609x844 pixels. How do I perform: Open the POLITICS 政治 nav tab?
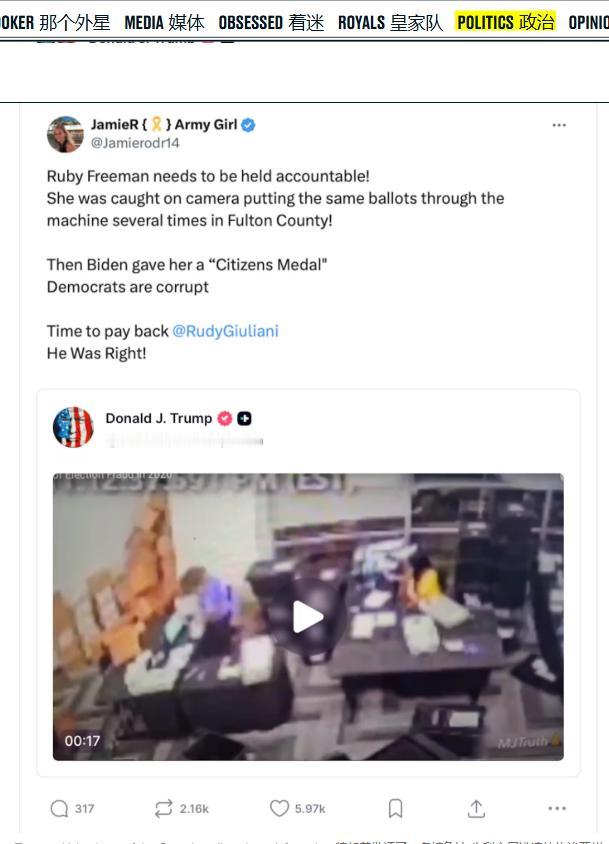tap(505, 22)
